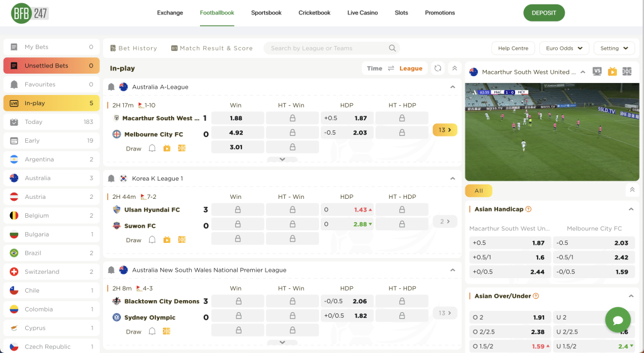
Task: Toggle notification bell in Macarthur match Draw row
Action: pos(152,148)
